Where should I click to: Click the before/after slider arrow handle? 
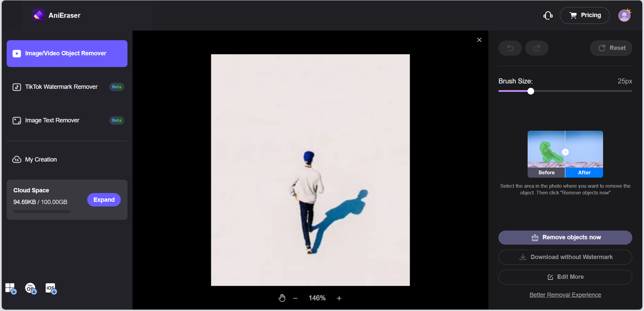click(x=565, y=152)
